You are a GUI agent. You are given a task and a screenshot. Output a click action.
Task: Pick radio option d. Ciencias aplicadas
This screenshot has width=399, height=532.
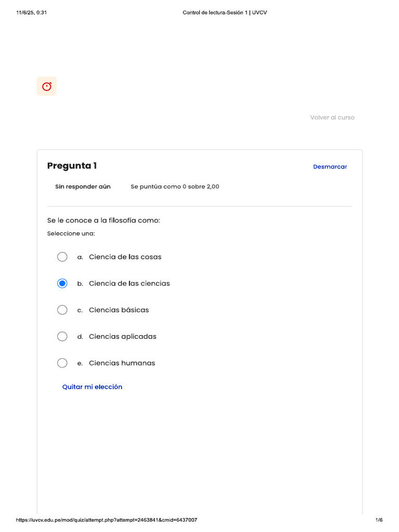coord(62,336)
